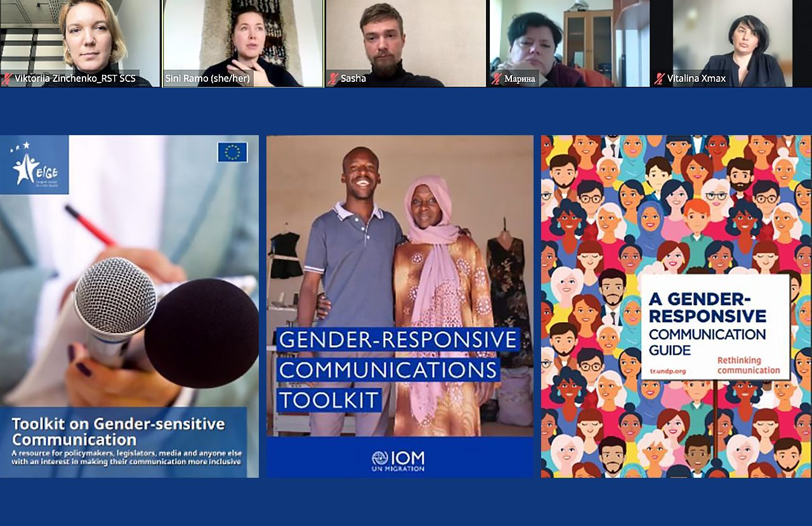Screen dimensions: 812x526
Task: Click Viktoriia Zinchenko's muted microphone icon
Action: click(5, 79)
